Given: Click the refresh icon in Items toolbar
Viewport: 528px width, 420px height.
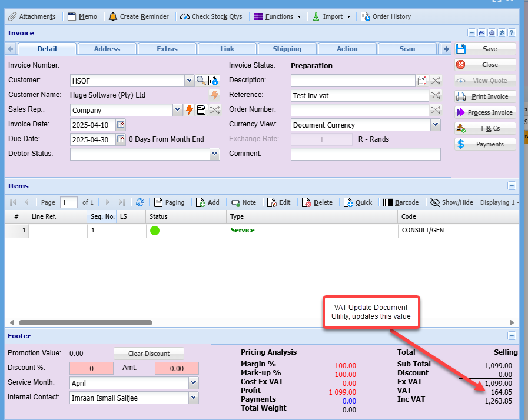Looking at the screenshot, I should (x=140, y=202).
